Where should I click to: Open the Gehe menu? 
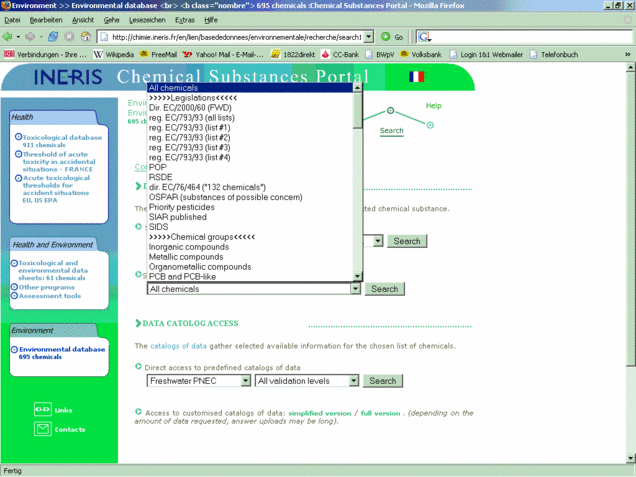pyautogui.click(x=111, y=20)
